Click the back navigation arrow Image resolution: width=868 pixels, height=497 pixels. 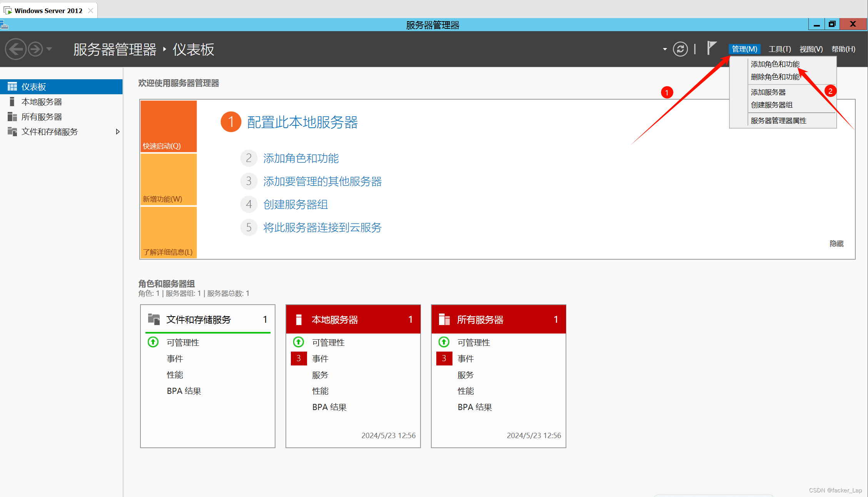(x=16, y=49)
